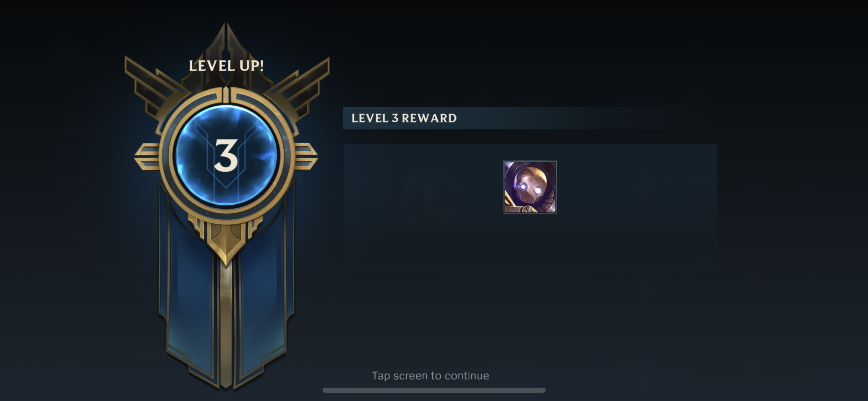The image size is (868, 401).
Task: Tap the large number 3 in the badge
Action: [226, 156]
